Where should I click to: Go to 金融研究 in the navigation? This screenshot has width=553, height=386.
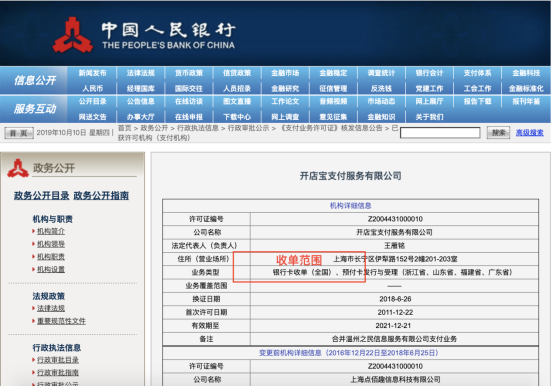click(285, 89)
